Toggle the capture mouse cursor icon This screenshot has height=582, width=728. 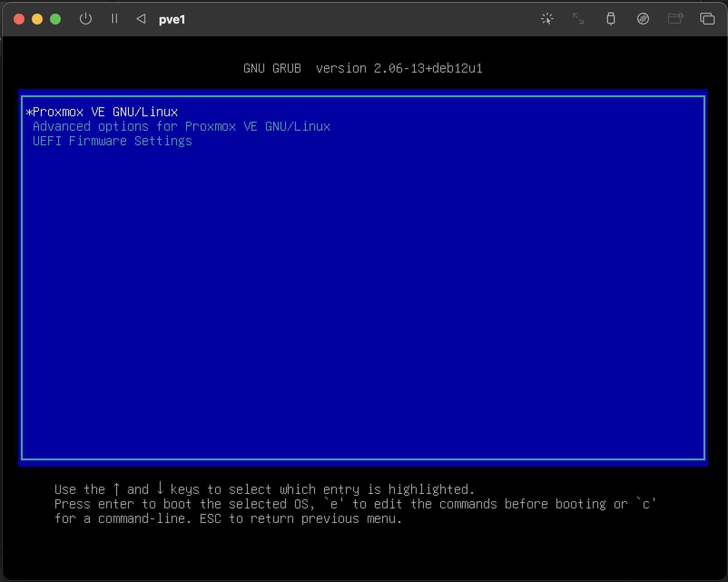pos(547,19)
